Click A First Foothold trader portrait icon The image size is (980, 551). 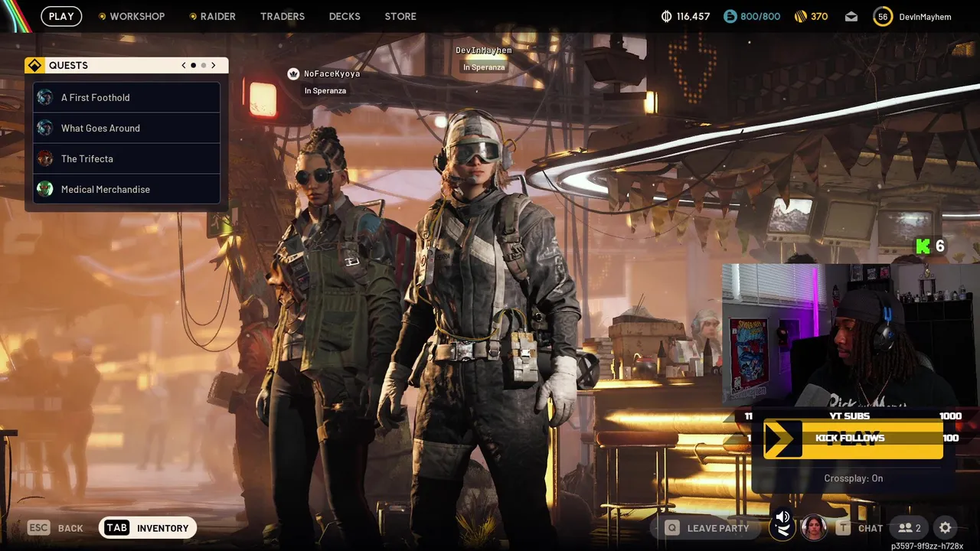[x=45, y=97]
